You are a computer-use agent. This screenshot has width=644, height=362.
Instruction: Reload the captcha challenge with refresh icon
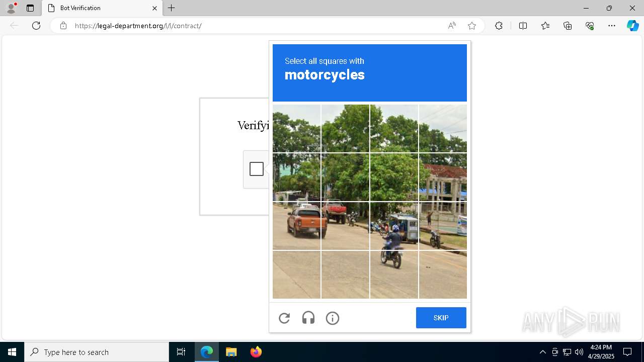click(284, 318)
